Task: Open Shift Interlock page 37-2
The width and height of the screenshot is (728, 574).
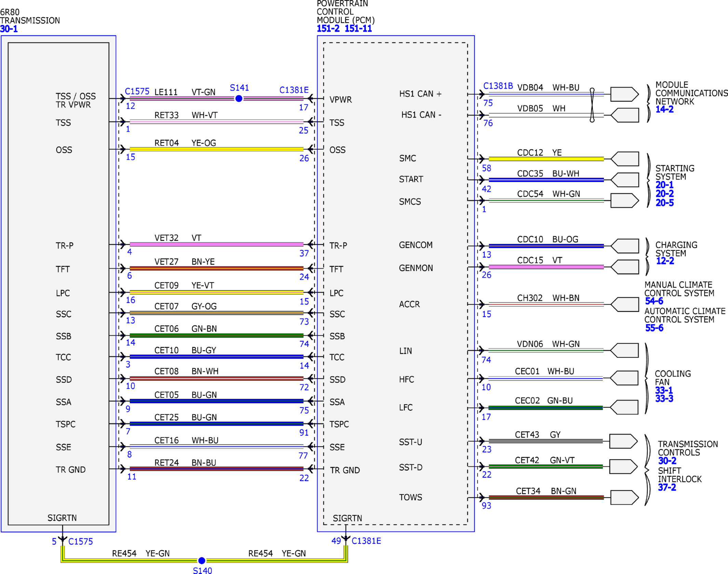Action: (667, 488)
